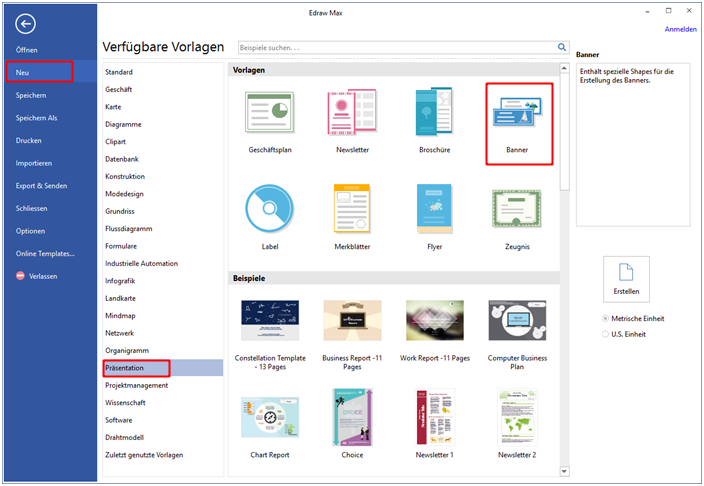The width and height of the screenshot is (704, 486).
Task: Select the Merkblätter template icon
Action: point(352,208)
